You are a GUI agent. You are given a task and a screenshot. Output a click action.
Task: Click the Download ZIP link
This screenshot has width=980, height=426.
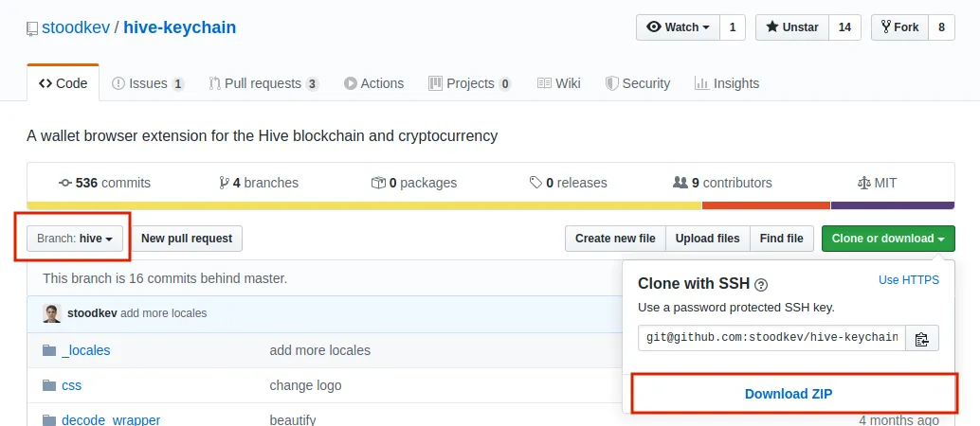pyautogui.click(x=789, y=394)
